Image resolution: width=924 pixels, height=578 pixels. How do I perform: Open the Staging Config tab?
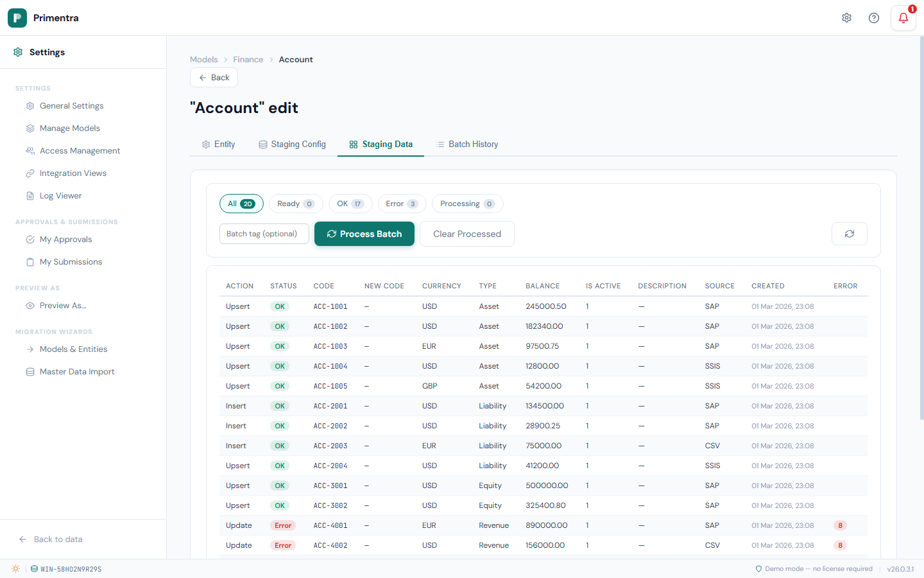[x=292, y=144]
